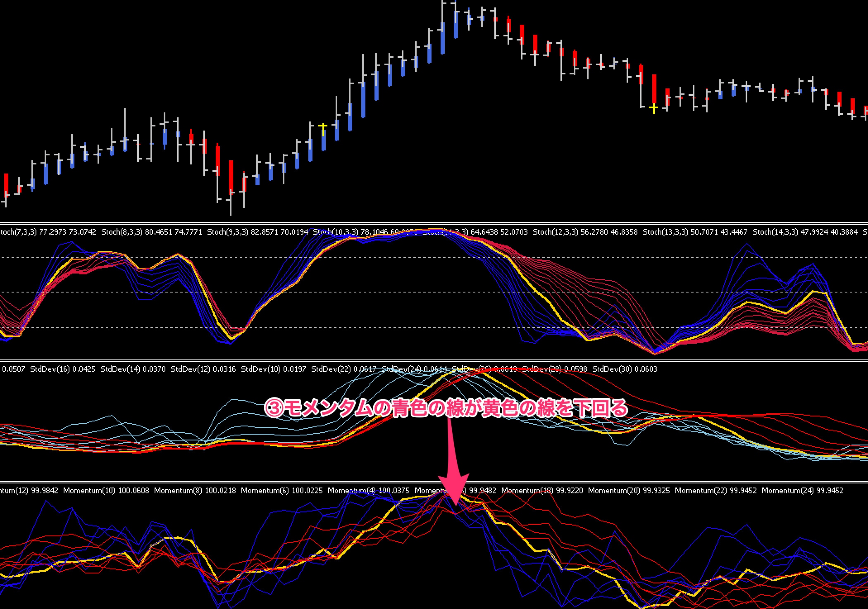Click the yellow cross marker below the large red candle
This screenshot has height=609, width=868.
pos(653,109)
